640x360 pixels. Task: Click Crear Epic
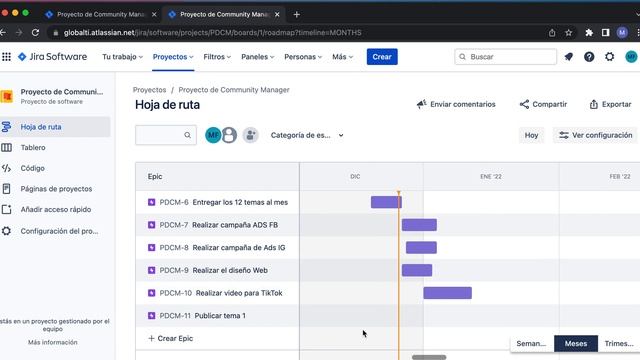170,338
